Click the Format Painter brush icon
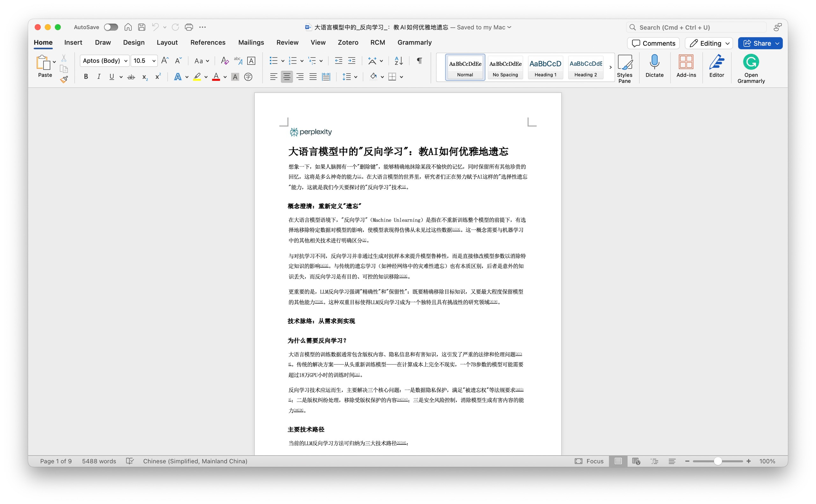 pos(64,79)
